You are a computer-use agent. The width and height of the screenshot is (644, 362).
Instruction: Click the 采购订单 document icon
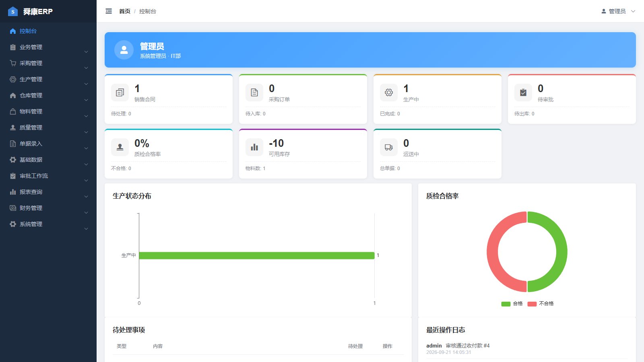254,93
